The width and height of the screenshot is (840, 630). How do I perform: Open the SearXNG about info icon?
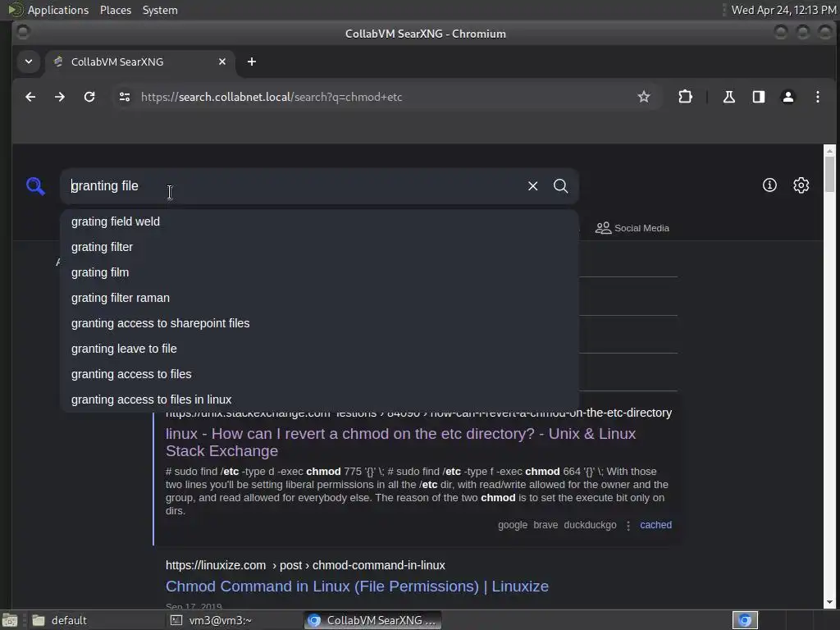[769, 185]
